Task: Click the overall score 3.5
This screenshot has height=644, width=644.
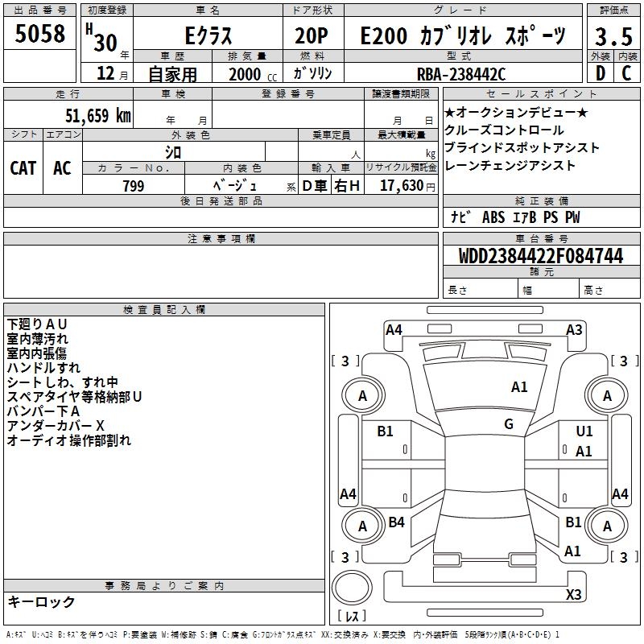Action: [x=613, y=35]
